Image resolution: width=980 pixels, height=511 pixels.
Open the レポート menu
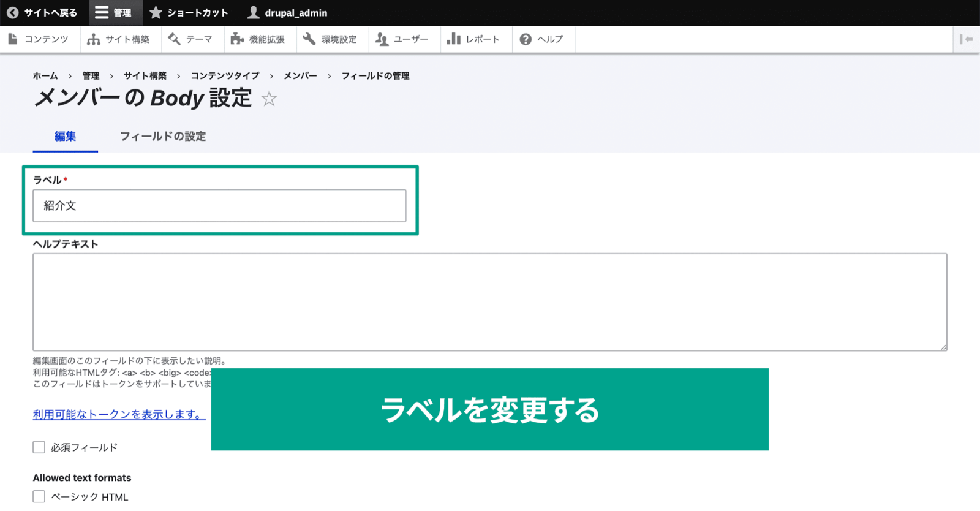pos(473,39)
